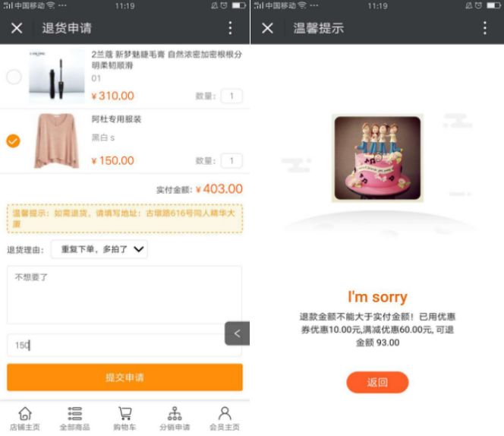
Task: Tap the pink sweater product thumbnail
Action: (57, 141)
